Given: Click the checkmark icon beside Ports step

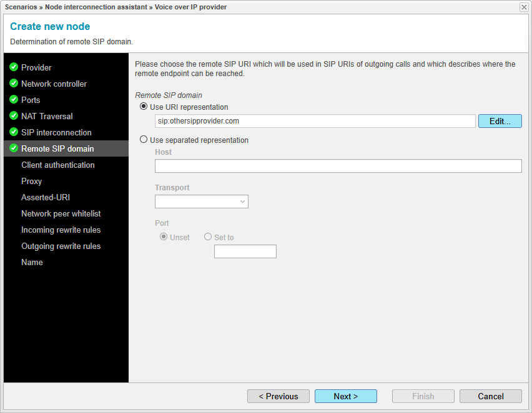Looking at the screenshot, I should tap(14, 100).
